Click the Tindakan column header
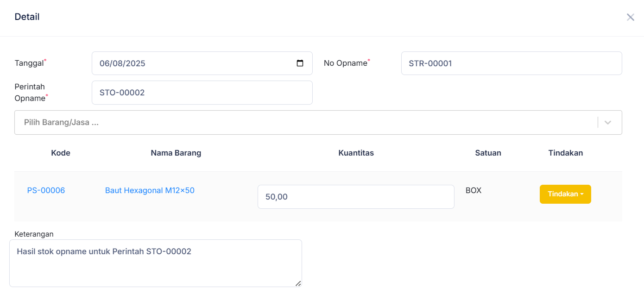This screenshot has width=644, height=294. [565, 153]
